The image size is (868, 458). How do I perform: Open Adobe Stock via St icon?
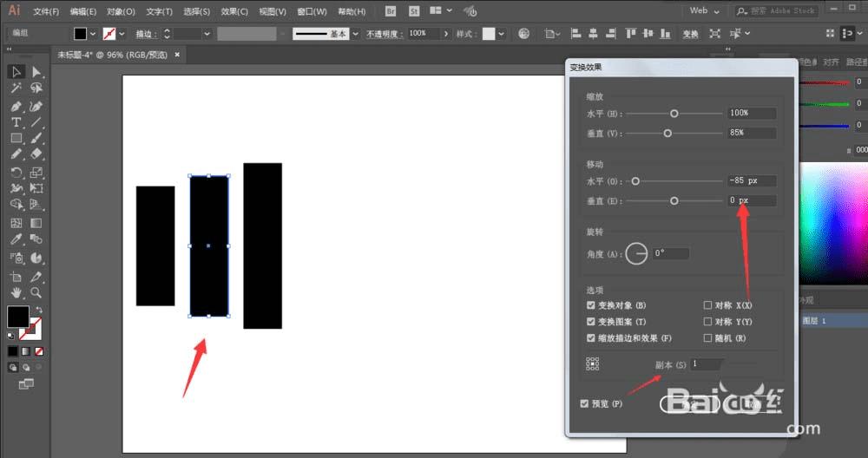414,11
